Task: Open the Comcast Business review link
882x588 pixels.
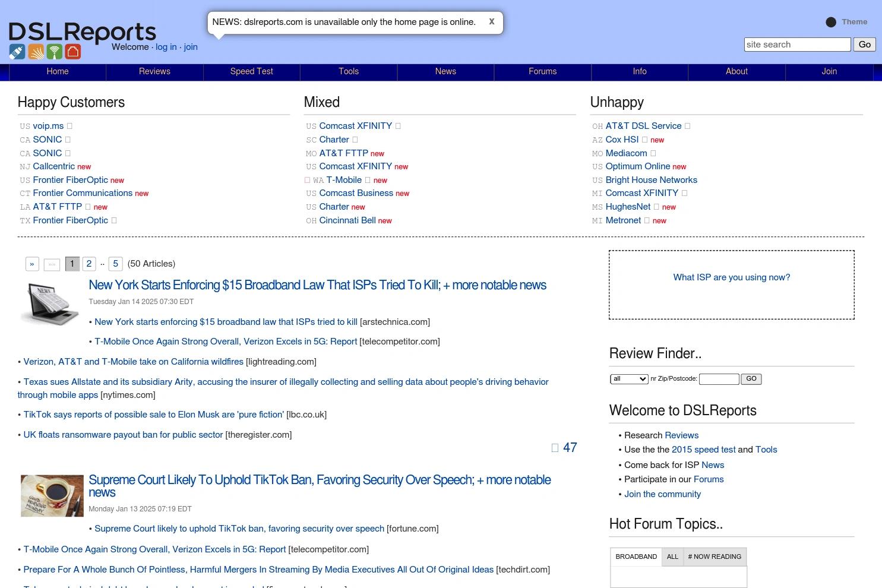Action: (356, 193)
